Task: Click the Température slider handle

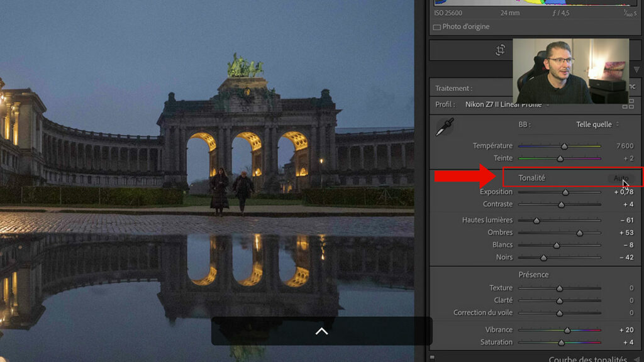Action: [564, 146]
